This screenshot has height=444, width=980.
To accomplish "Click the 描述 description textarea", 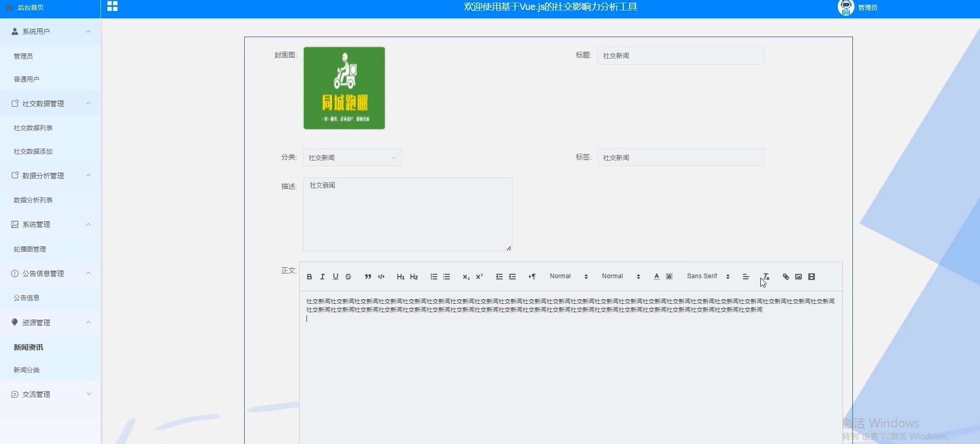I will pyautogui.click(x=407, y=214).
